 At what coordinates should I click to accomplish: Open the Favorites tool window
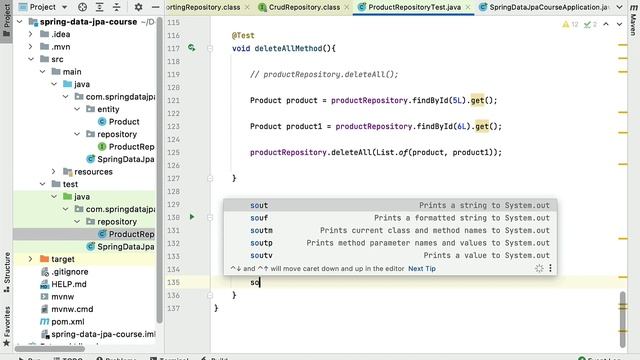pyautogui.click(x=7, y=326)
